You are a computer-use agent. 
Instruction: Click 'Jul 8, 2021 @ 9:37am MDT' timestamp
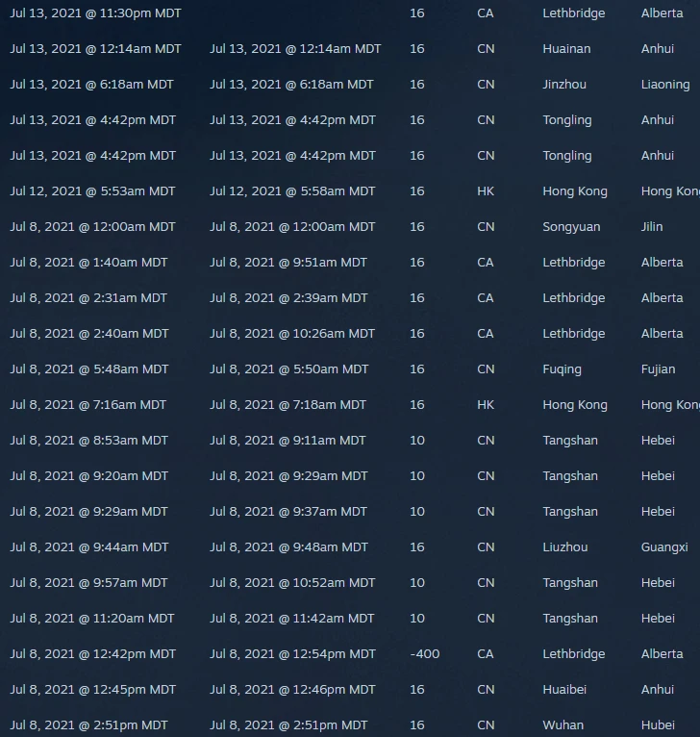coord(288,512)
